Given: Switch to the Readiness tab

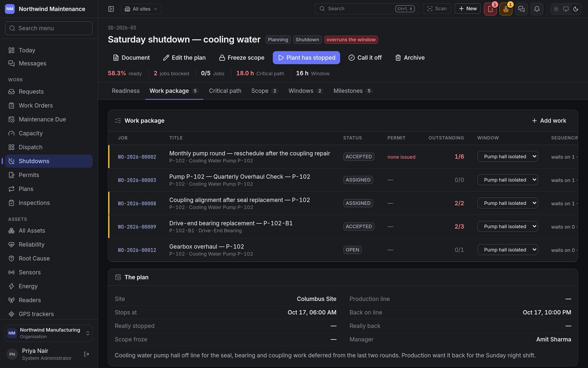Looking at the screenshot, I should [x=126, y=91].
